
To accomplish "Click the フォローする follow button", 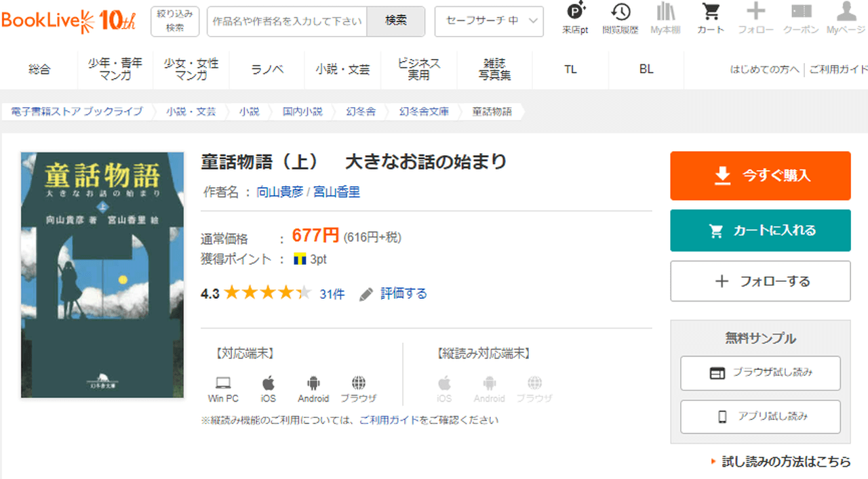I will [x=760, y=281].
